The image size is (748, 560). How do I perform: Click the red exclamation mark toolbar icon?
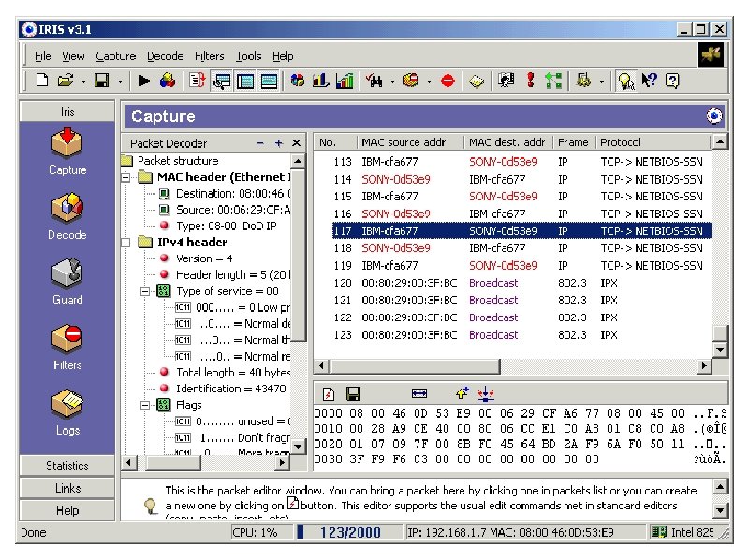click(530, 81)
